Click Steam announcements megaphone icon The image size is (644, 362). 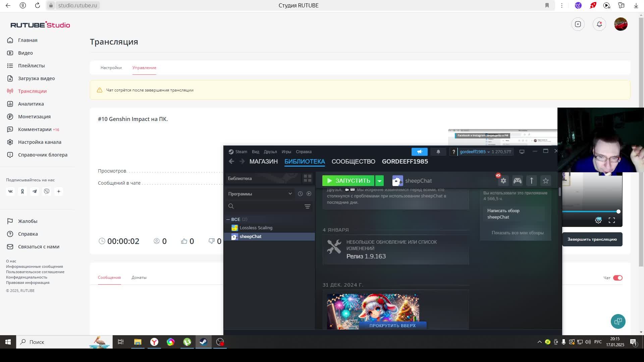419,152
